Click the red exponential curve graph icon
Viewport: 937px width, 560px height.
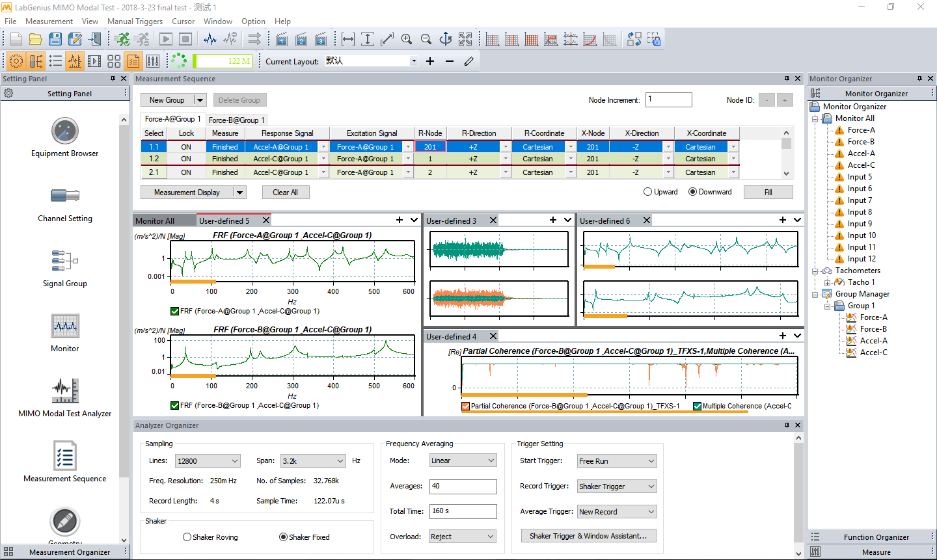tap(590, 39)
